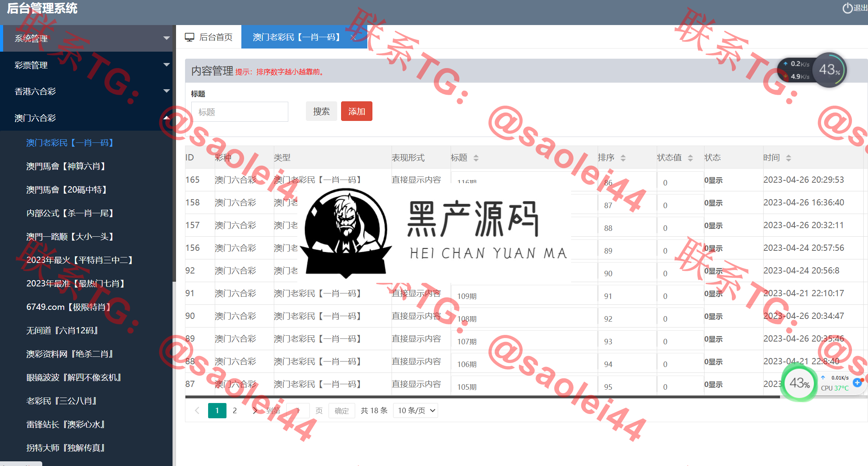Screen dimensions: 868x466
Task: Click the blue plus icon on CPU widget
Action: pos(857,382)
